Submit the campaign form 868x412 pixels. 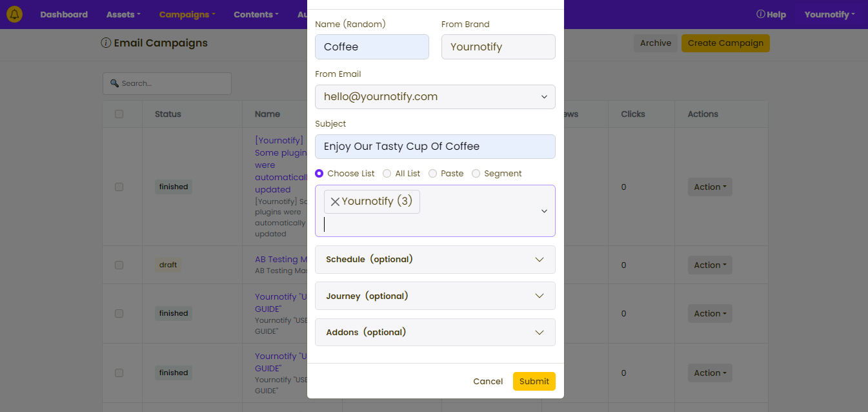(534, 382)
